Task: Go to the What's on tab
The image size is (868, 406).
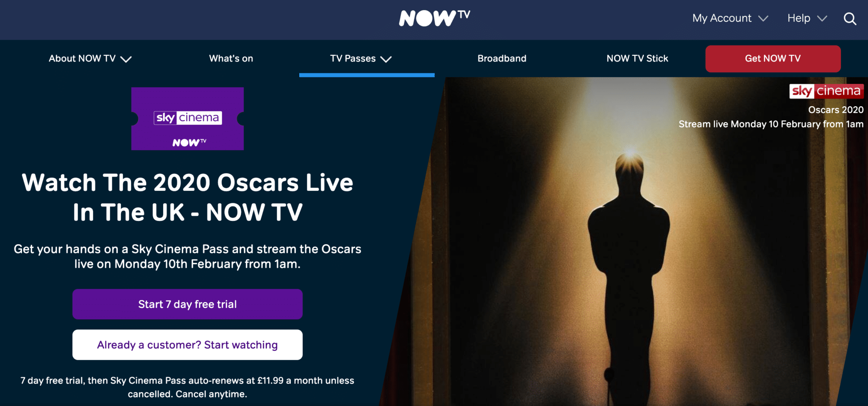Action: click(x=231, y=58)
